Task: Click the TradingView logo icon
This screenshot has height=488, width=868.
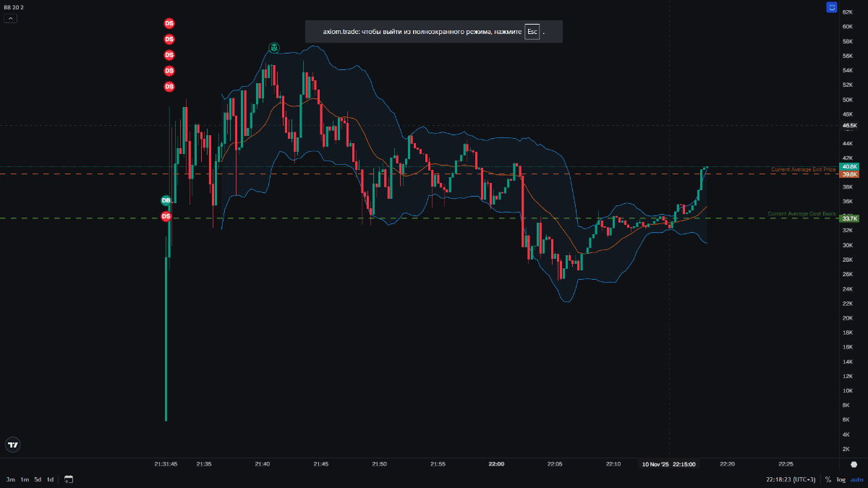Action: (12, 445)
